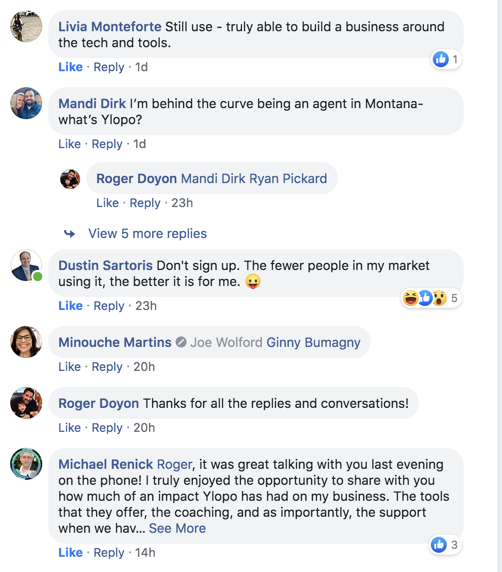The image size is (502, 572).
Task: Unlike Michael Renick's comment
Action: (70, 552)
